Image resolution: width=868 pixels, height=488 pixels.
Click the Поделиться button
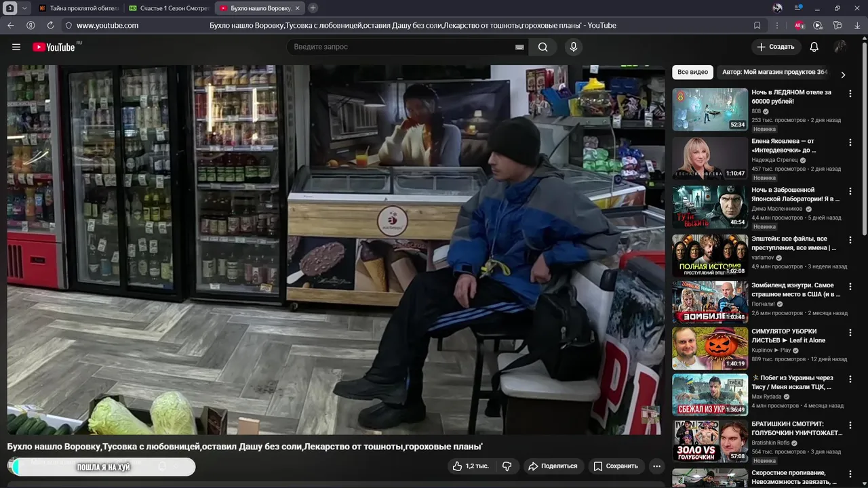(x=553, y=466)
